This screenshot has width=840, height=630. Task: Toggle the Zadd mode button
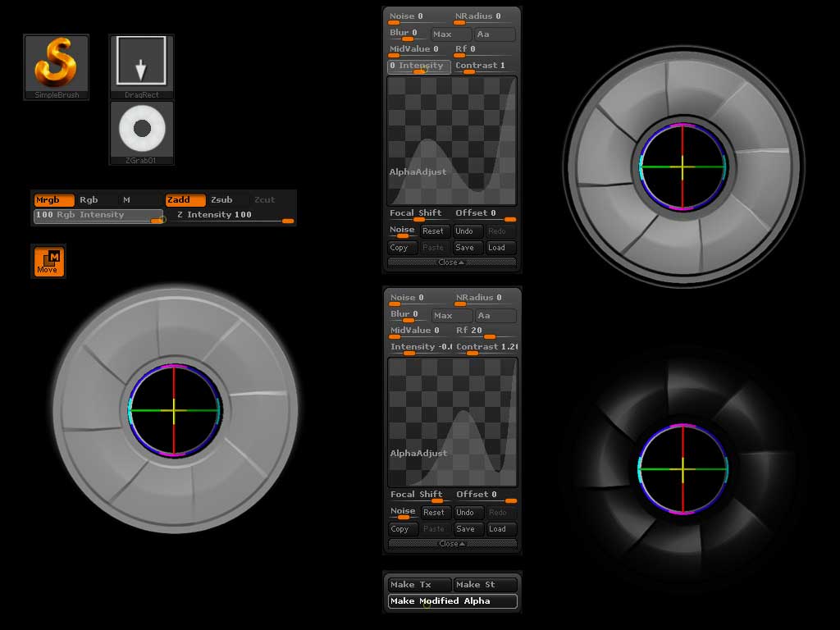(185, 200)
